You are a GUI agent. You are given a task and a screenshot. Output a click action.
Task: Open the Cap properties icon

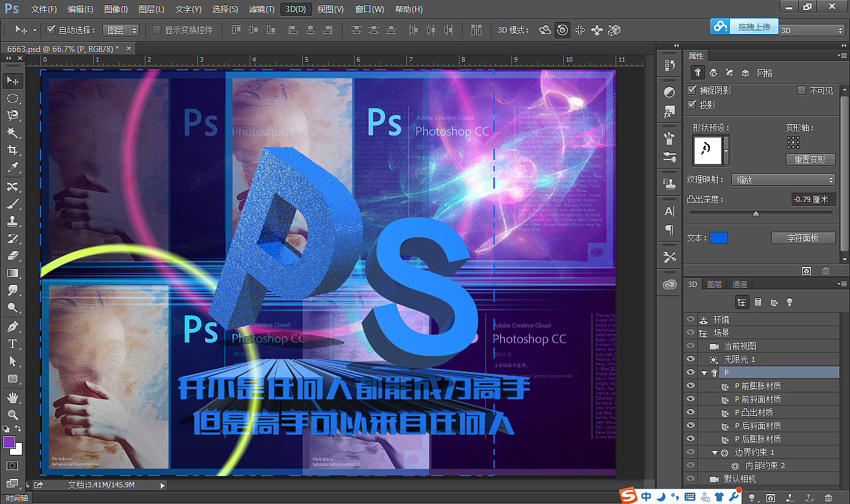(x=729, y=73)
